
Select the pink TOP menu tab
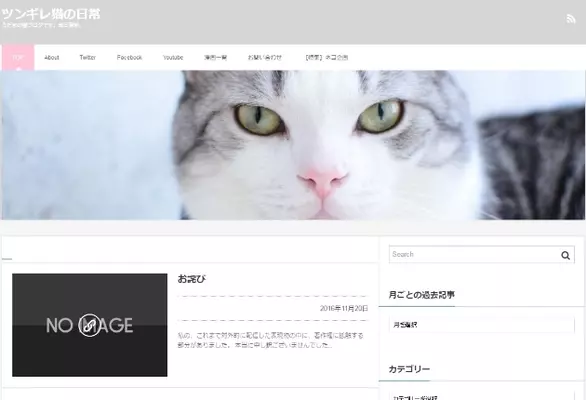pyautogui.click(x=18, y=58)
